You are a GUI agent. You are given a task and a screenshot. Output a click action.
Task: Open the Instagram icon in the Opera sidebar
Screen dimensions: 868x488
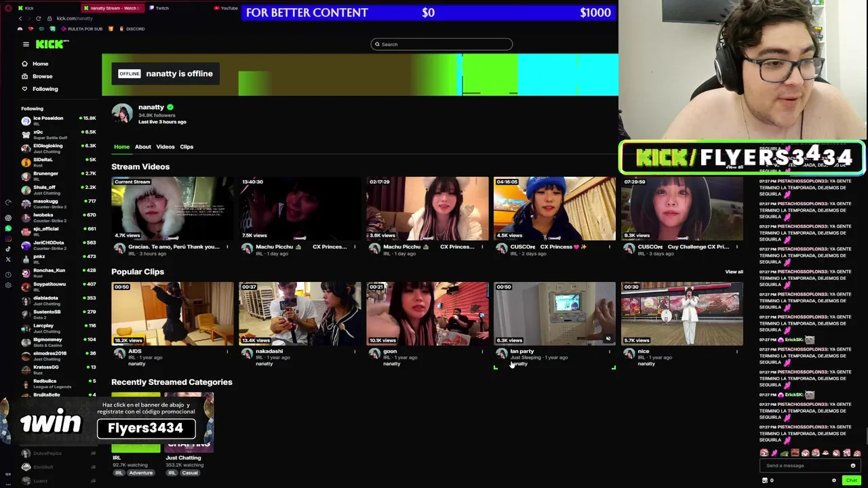click(8, 239)
